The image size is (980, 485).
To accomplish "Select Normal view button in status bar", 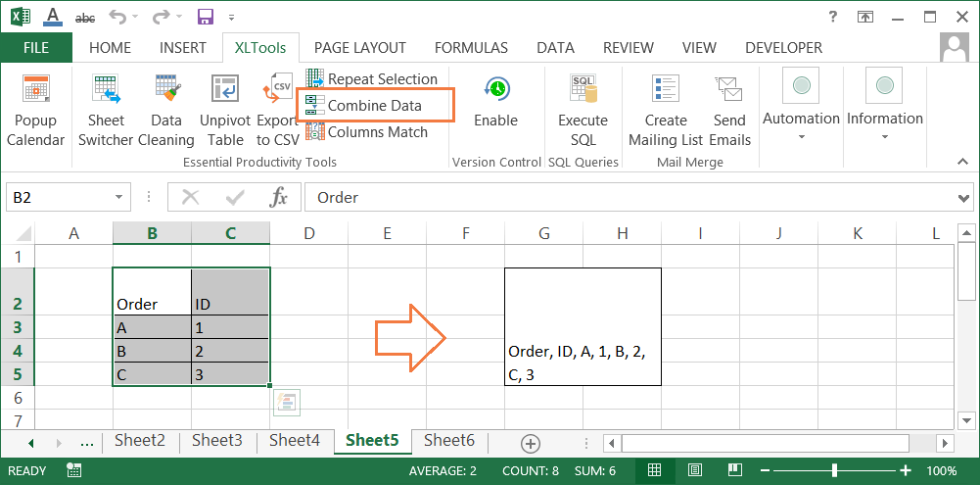I will click(655, 470).
